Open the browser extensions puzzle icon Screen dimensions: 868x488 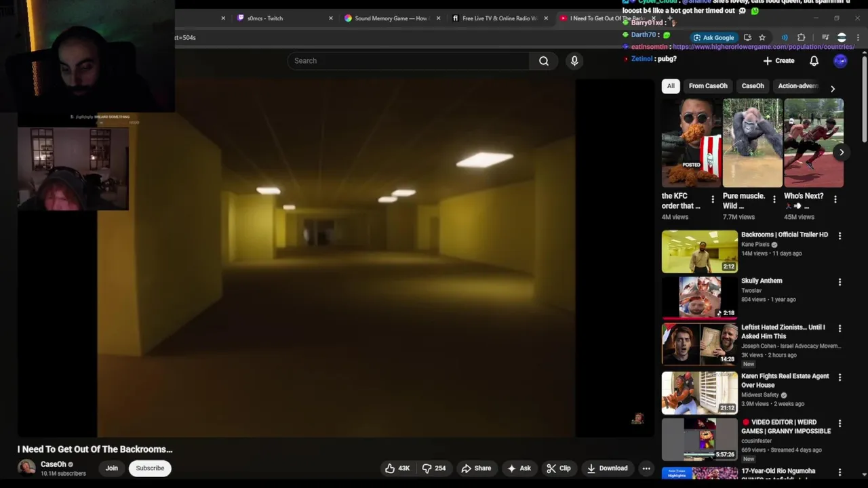[x=802, y=38]
